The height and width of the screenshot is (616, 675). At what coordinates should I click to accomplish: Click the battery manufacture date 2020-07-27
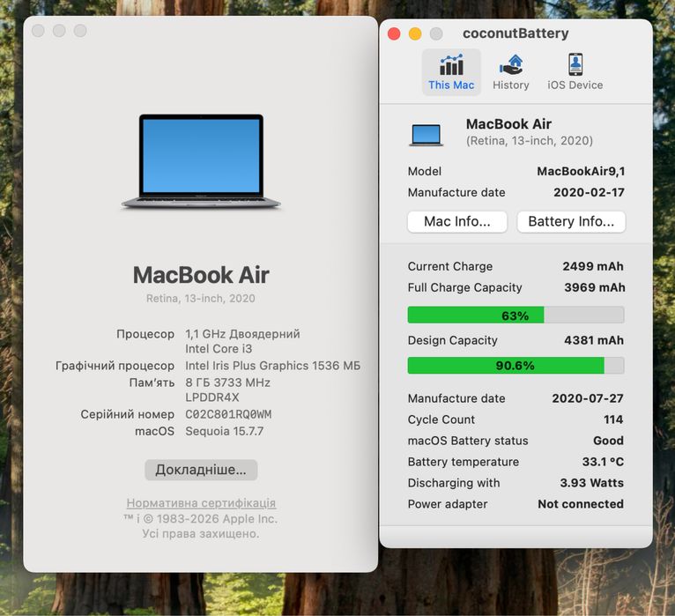(x=588, y=398)
